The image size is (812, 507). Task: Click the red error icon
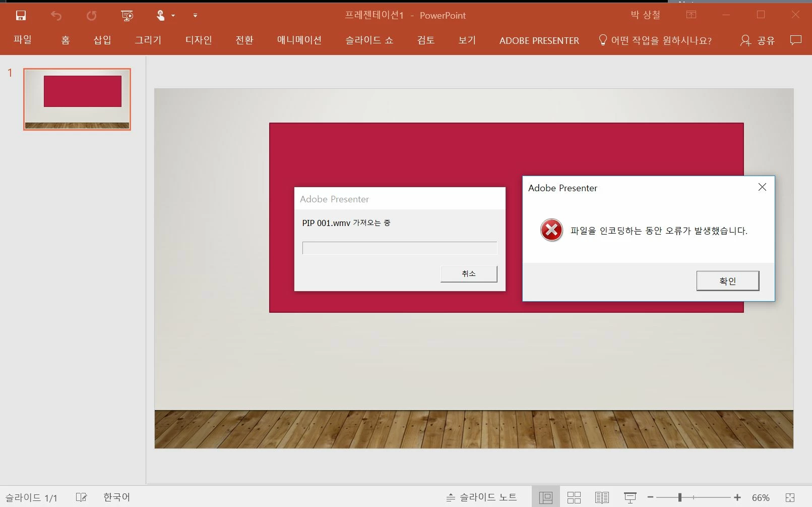(x=551, y=230)
